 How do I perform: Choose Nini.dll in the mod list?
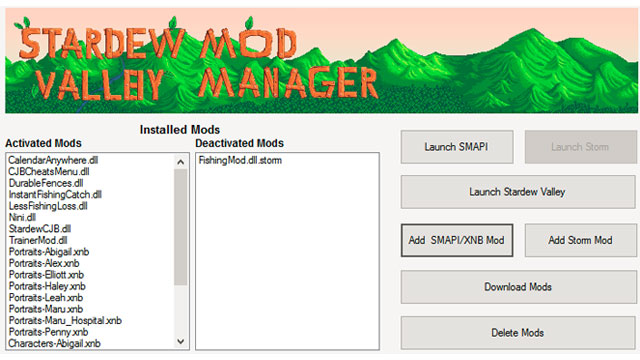(22, 217)
